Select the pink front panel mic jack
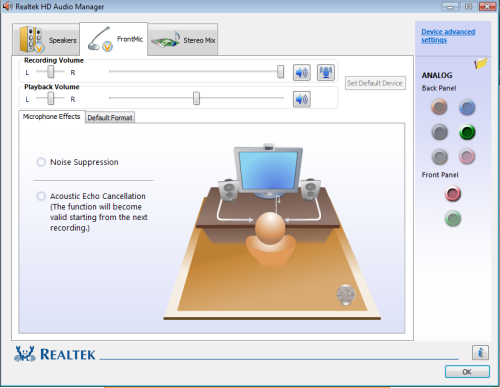The height and width of the screenshot is (388, 500). tap(453, 194)
